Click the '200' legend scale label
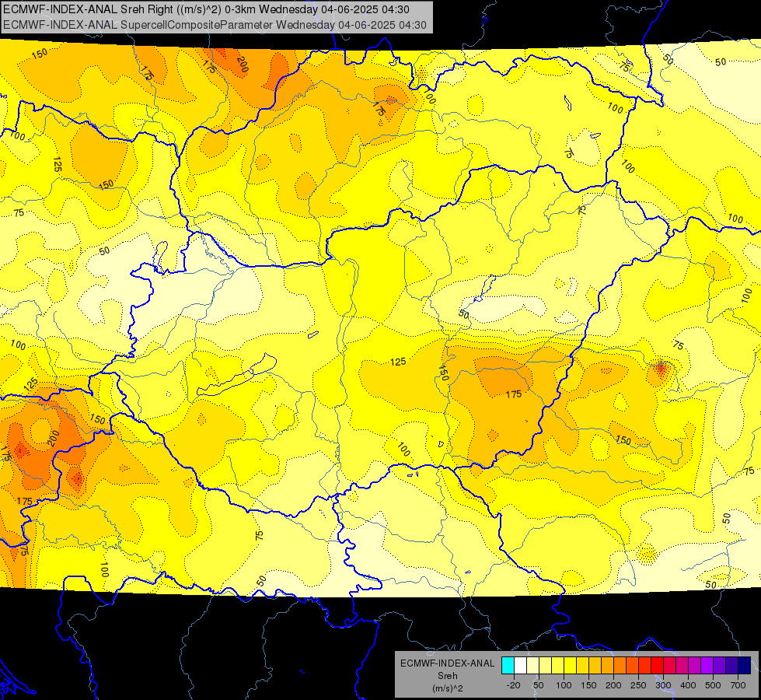 point(613,685)
